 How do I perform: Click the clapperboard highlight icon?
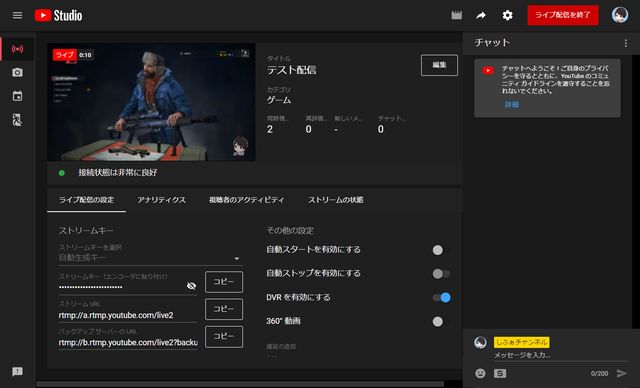click(456, 16)
